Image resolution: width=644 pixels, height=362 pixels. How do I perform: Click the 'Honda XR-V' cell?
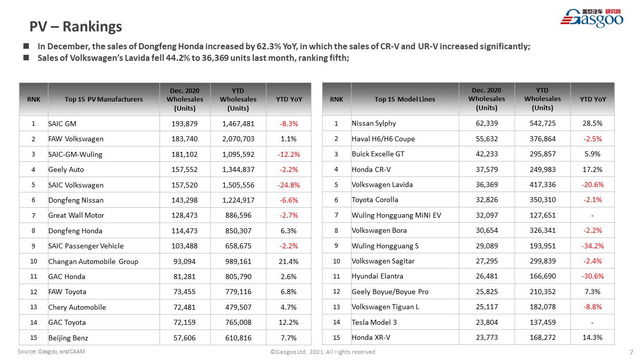pyautogui.click(x=405, y=337)
